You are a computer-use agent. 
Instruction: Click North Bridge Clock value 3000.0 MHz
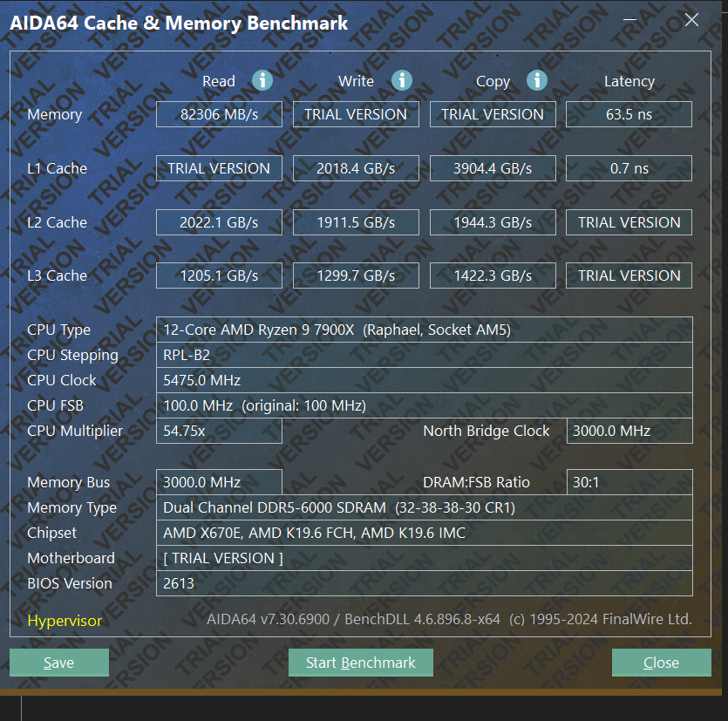[629, 431]
